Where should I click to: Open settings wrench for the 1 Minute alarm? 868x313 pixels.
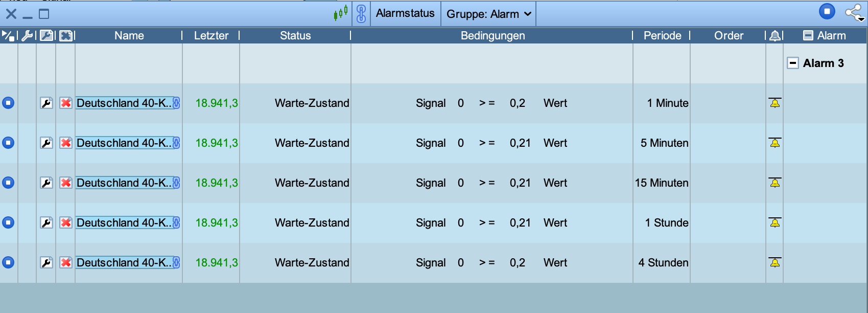coord(46,103)
